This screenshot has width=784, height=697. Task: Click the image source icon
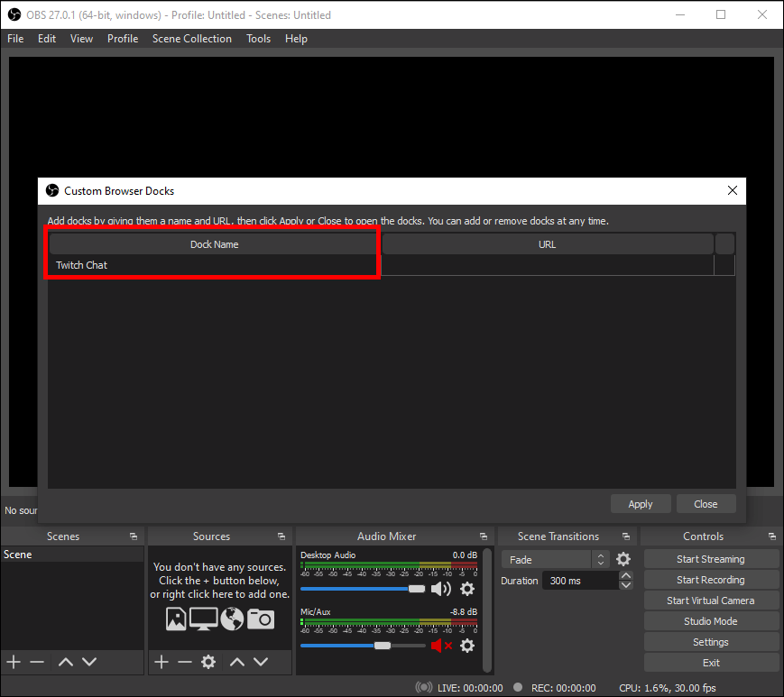click(176, 619)
